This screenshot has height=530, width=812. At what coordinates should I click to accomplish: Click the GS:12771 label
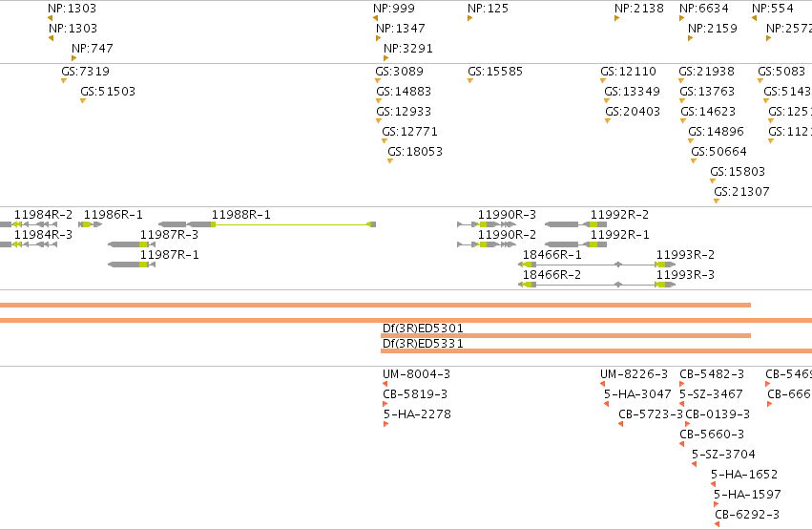[x=409, y=132]
